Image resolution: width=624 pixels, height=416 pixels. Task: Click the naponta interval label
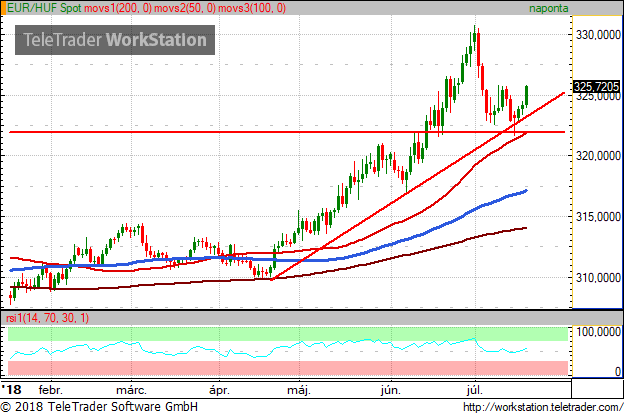click(548, 8)
